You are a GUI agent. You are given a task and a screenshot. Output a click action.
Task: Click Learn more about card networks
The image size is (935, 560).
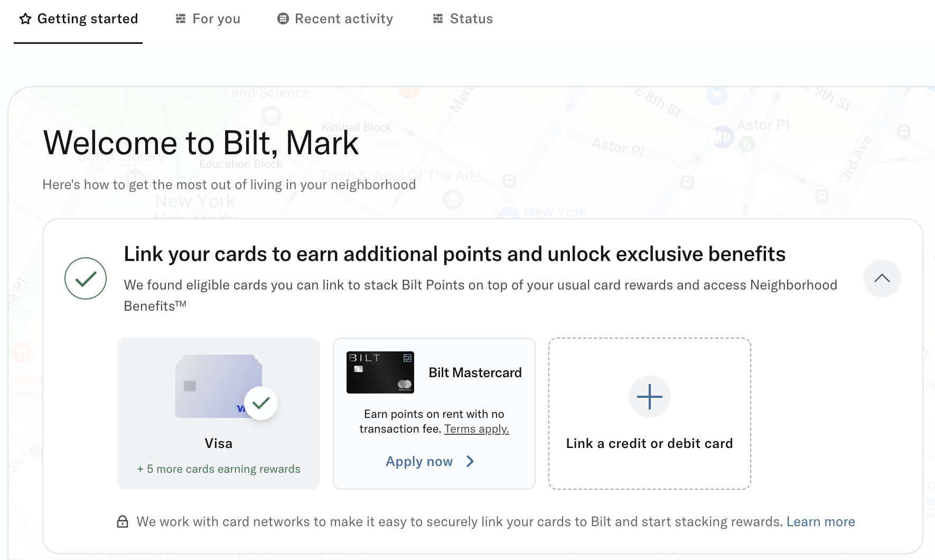pyautogui.click(x=820, y=521)
